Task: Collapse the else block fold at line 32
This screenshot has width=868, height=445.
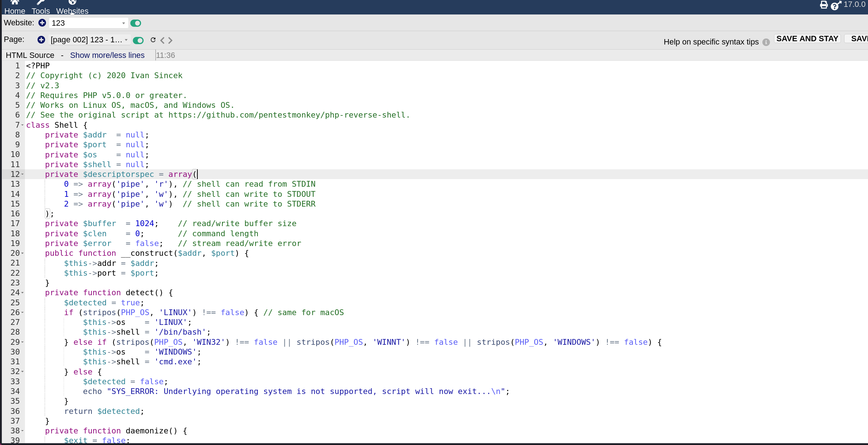Action: pos(22,372)
